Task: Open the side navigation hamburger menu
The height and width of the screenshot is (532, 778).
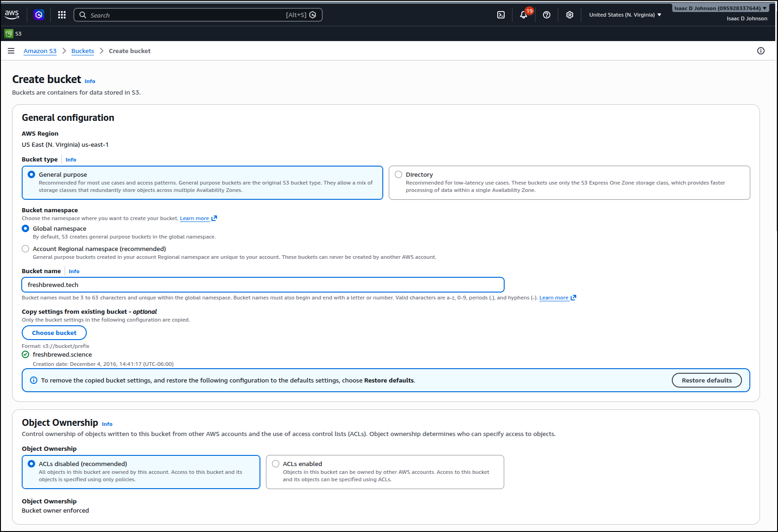Action: (x=11, y=51)
